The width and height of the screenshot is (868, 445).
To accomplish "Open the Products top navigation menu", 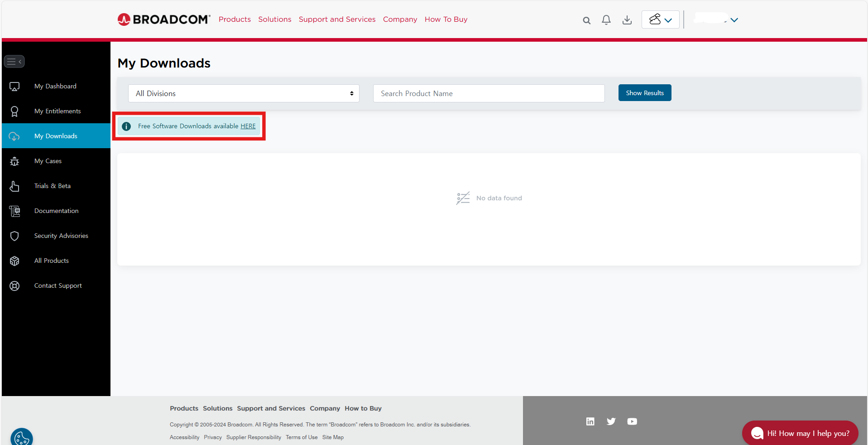I will 235,19.
